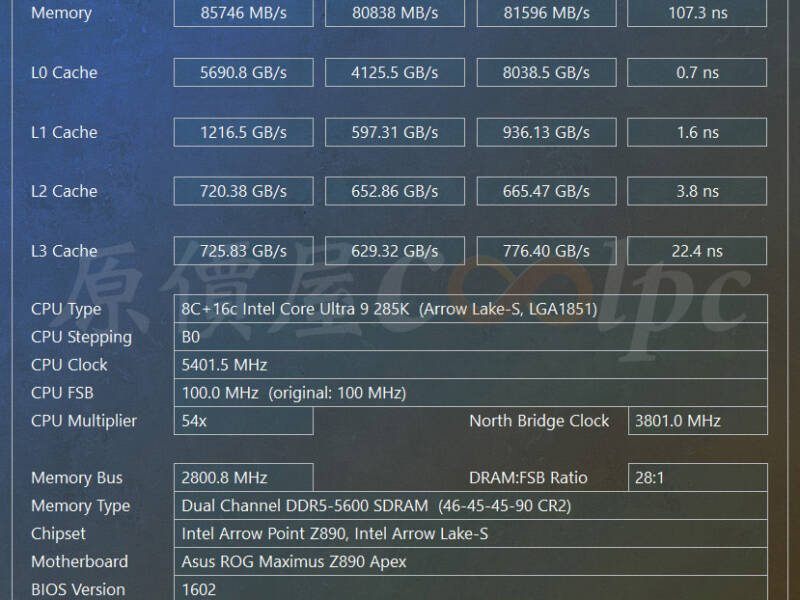
Task: Click the BIOS Version label
Action: pos(78,589)
